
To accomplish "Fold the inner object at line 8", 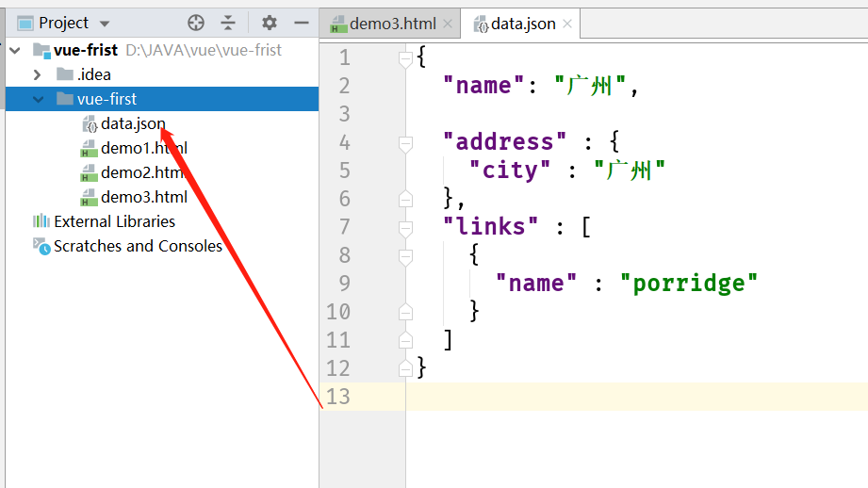I will (x=405, y=256).
